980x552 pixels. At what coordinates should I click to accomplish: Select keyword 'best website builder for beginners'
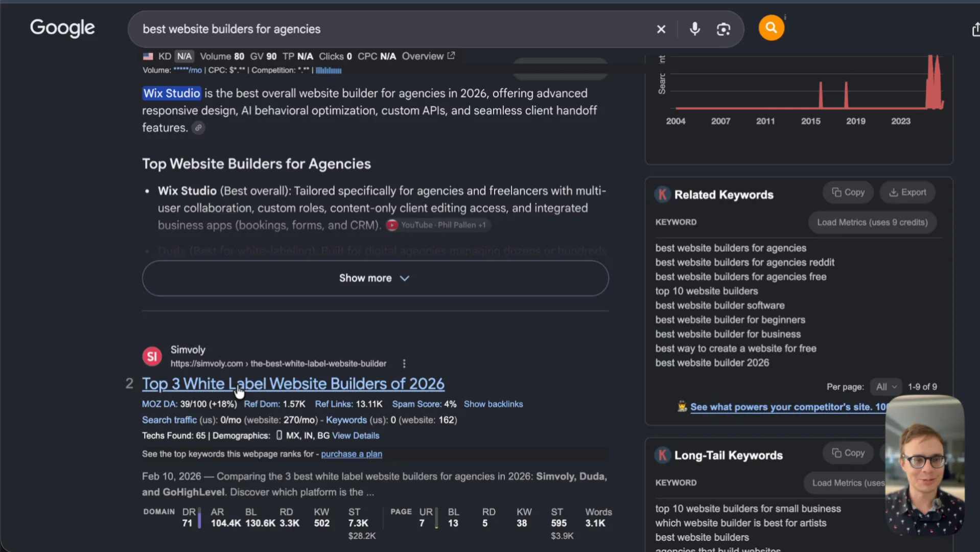pos(730,319)
